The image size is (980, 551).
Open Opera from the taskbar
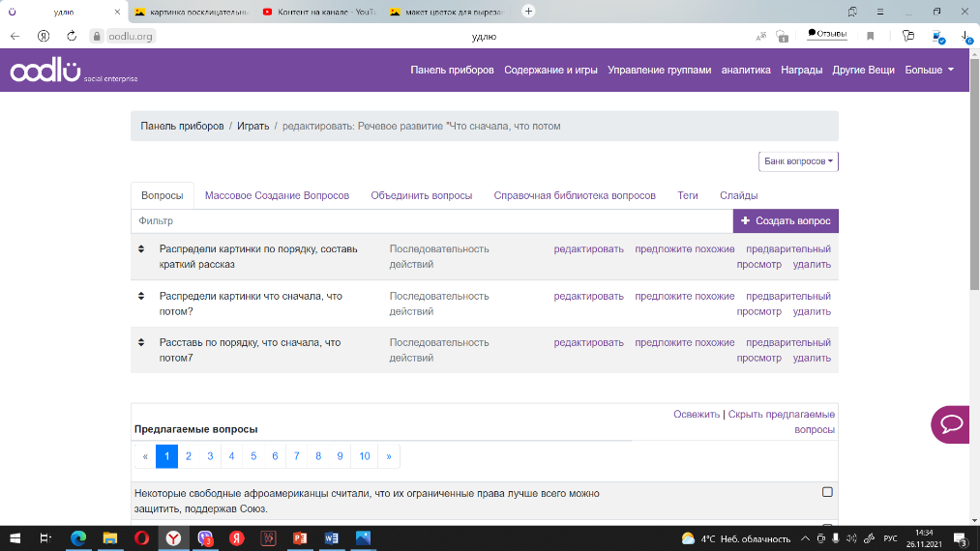[140, 537]
